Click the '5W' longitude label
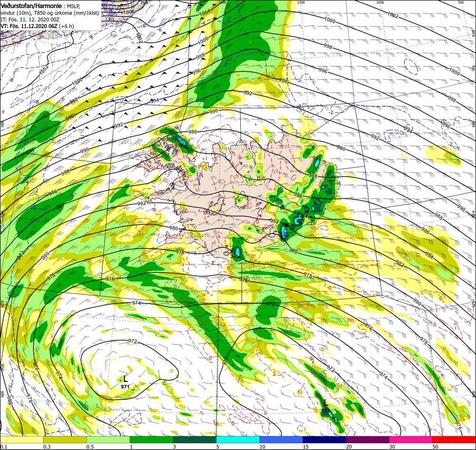The width and height of the screenshot is (476, 450). pyautogui.click(x=460, y=2)
